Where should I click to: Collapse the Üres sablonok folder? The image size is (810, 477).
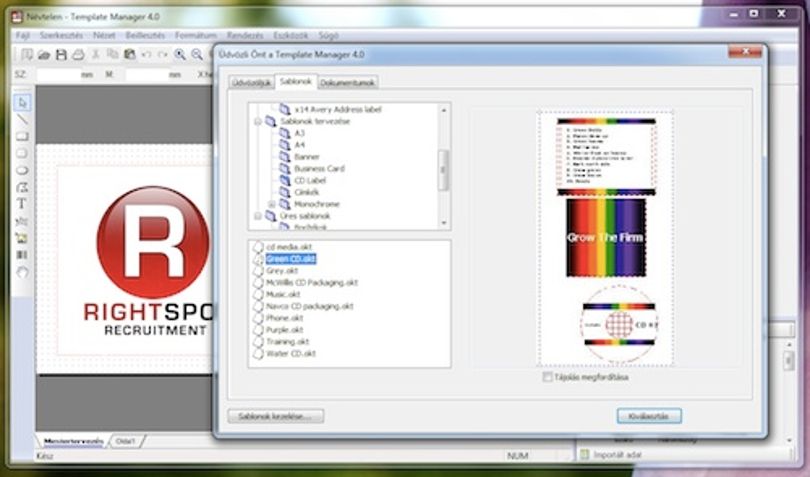coord(257,216)
